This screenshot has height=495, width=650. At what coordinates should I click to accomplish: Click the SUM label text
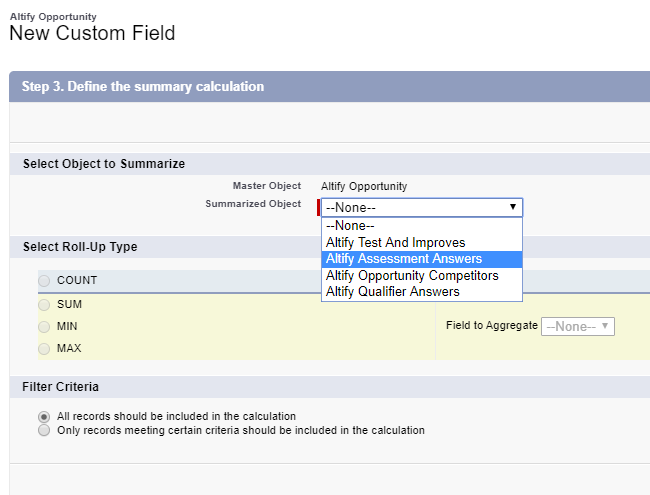(x=69, y=304)
